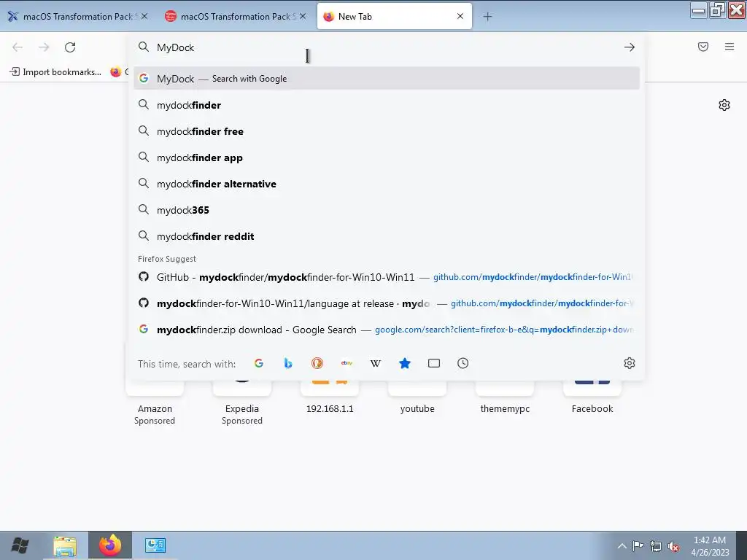Go back one page
747x560 pixels.
click(18, 47)
